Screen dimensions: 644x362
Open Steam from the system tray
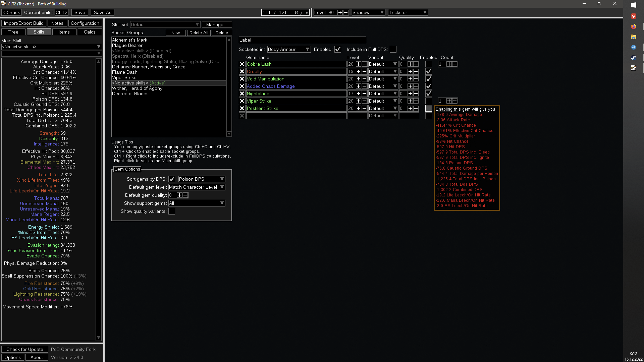tap(633, 58)
